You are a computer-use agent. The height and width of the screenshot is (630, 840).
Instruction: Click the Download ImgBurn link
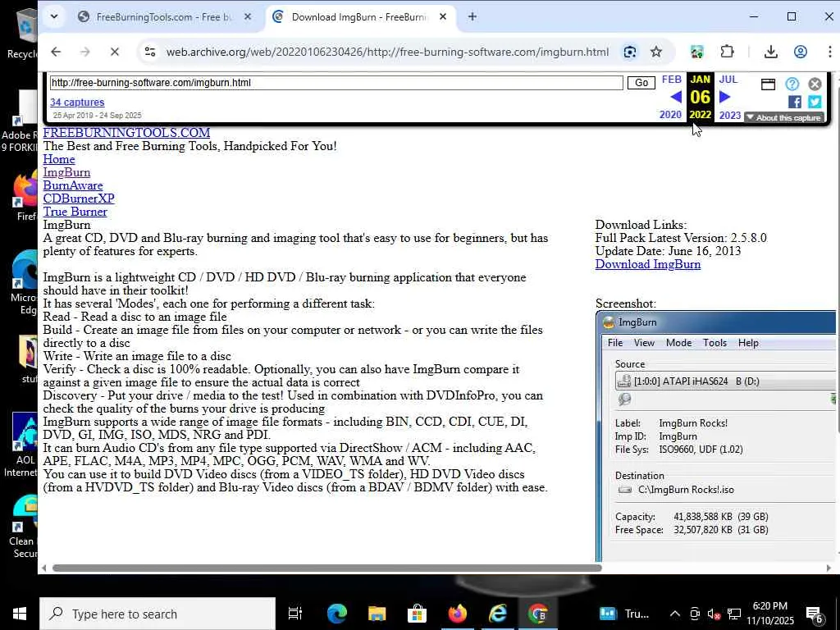point(648,264)
